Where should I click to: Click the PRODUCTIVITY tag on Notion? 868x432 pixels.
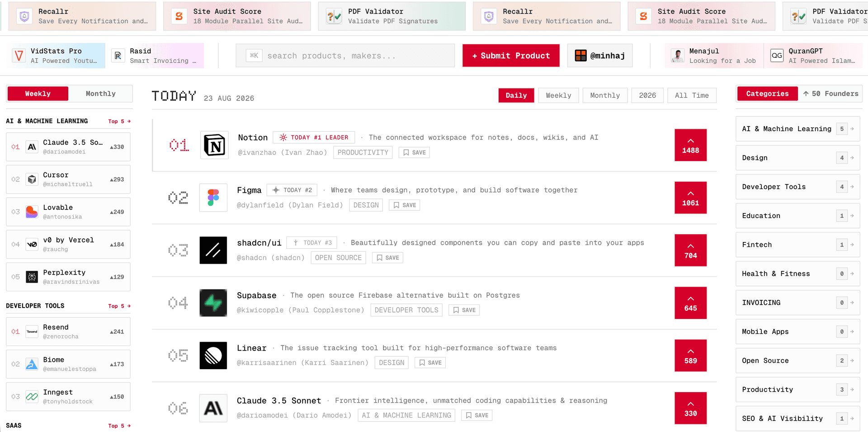coord(363,152)
